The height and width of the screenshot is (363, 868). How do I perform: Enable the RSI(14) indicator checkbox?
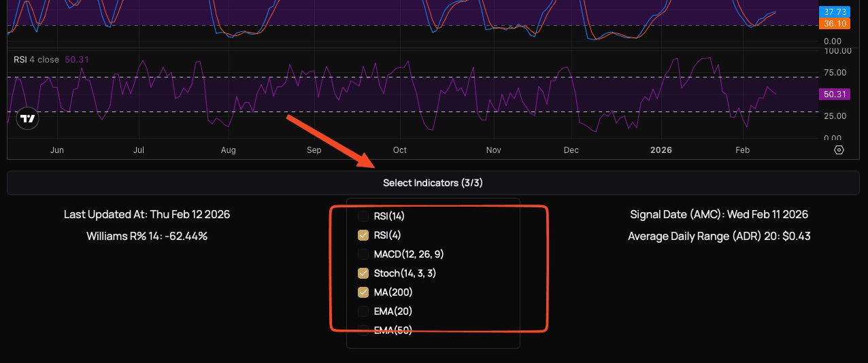[x=363, y=217]
